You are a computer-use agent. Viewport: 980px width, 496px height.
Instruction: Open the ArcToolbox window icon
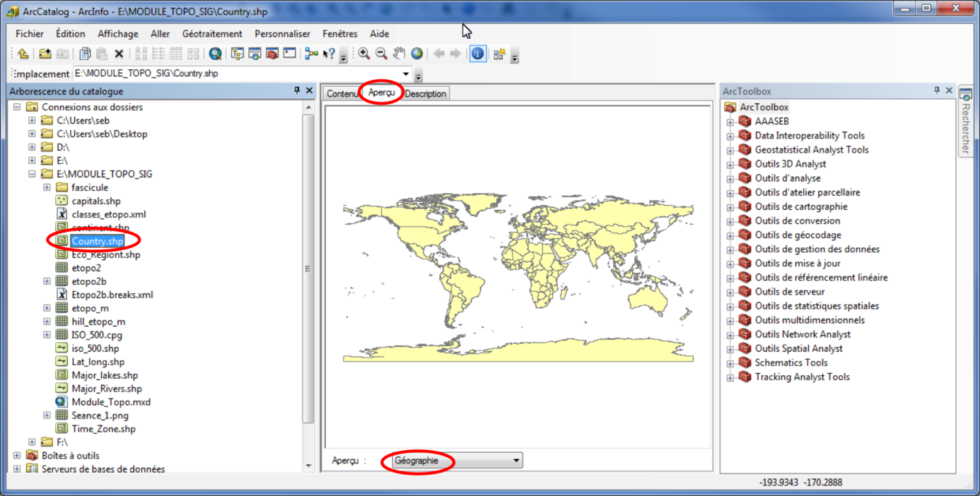272,54
